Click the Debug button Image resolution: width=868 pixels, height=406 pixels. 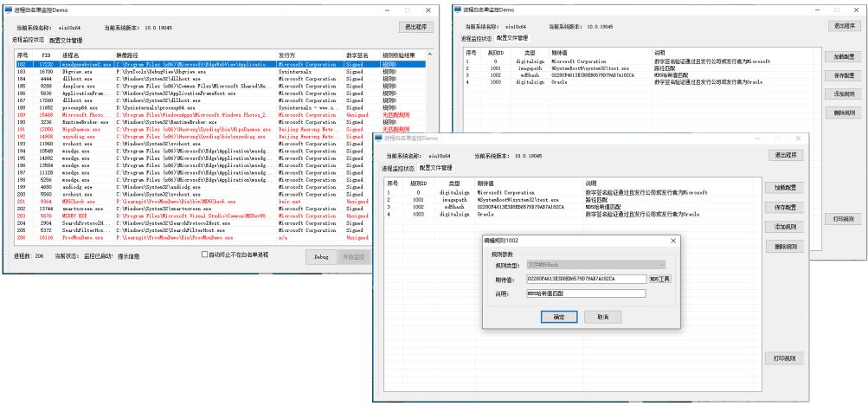(x=320, y=257)
